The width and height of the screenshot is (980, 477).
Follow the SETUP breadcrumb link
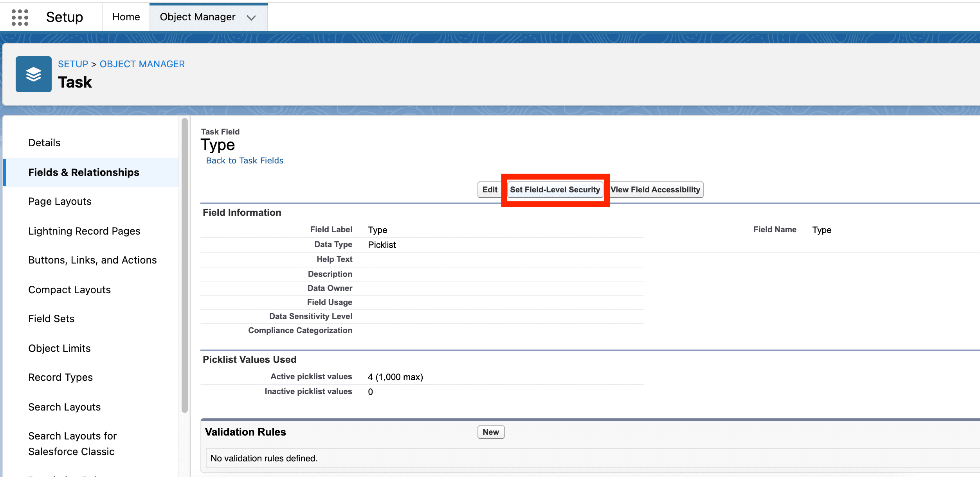point(73,64)
